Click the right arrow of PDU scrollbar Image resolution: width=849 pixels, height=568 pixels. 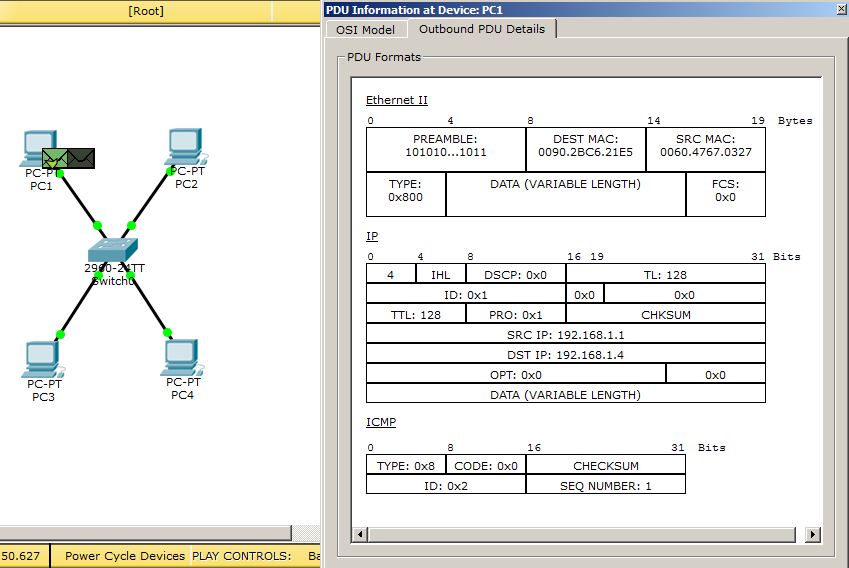812,534
